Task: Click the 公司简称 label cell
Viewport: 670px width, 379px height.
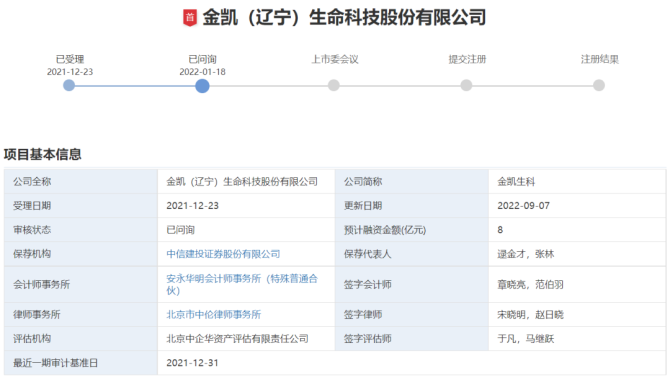Action: (x=412, y=182)
